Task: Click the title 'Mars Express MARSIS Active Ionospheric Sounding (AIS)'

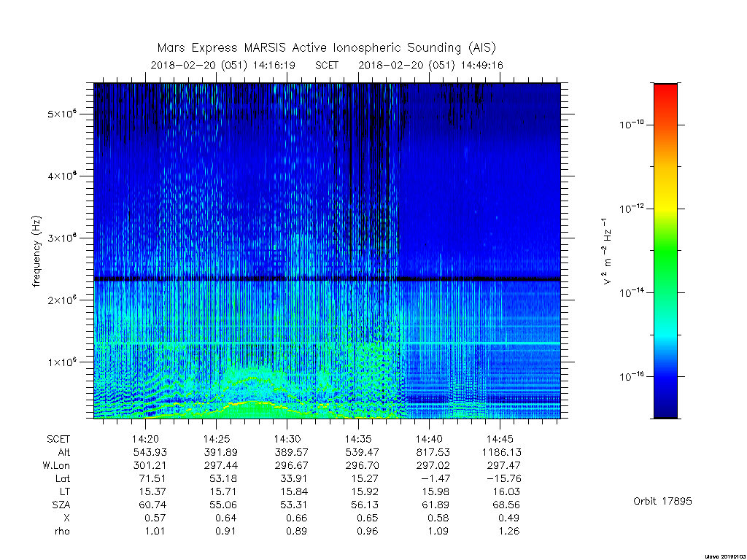Action: click(326, 48)
